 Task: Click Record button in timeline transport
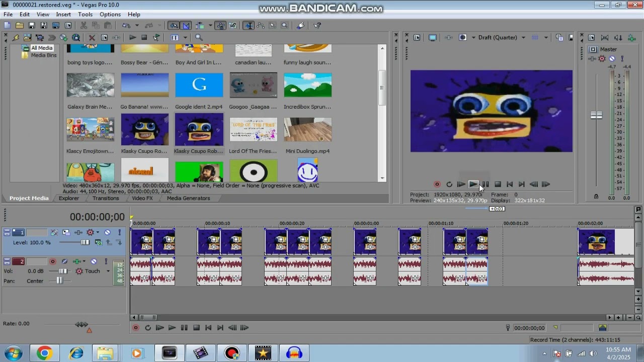tap(135, 328)
